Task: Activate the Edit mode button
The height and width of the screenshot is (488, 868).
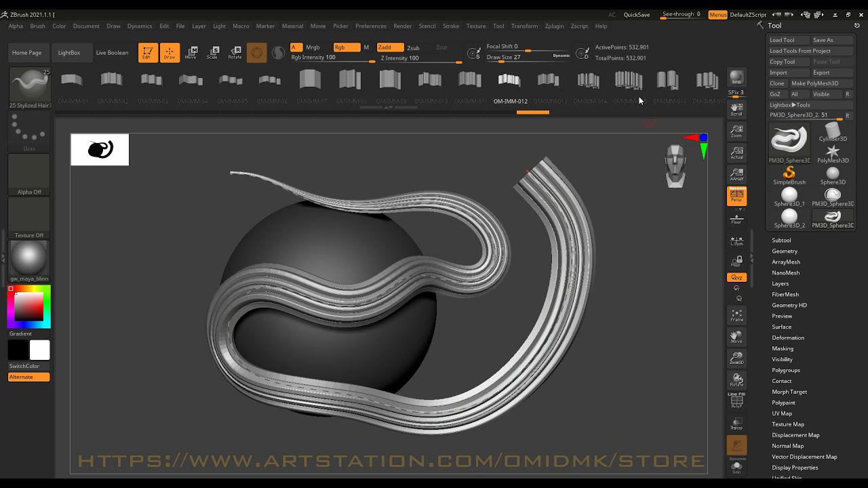Action: [148, 53]
